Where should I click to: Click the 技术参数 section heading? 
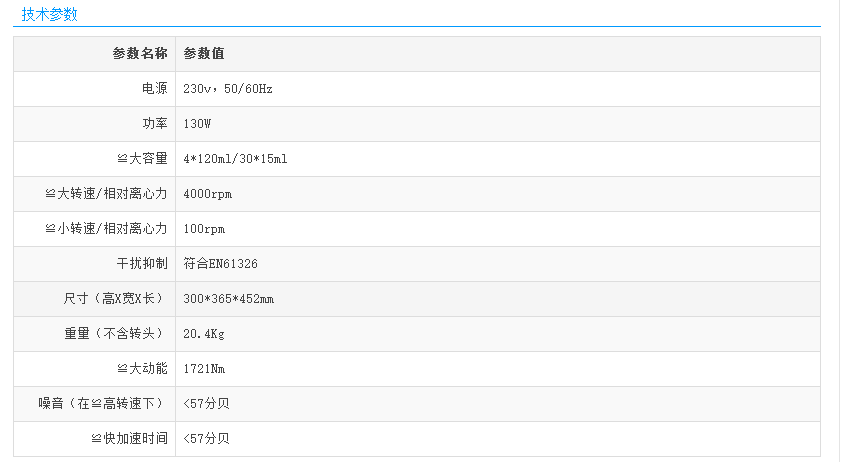[50, 15]
